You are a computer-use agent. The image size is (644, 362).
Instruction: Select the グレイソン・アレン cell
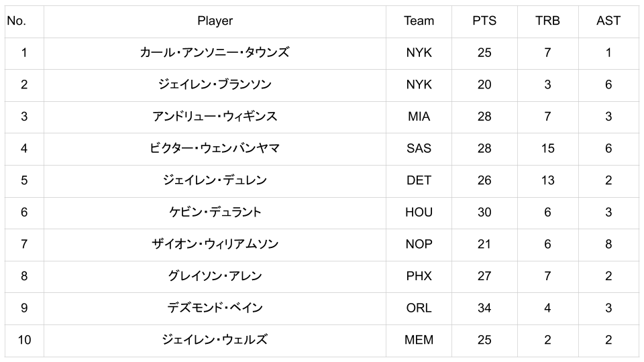tap(215, 276)
